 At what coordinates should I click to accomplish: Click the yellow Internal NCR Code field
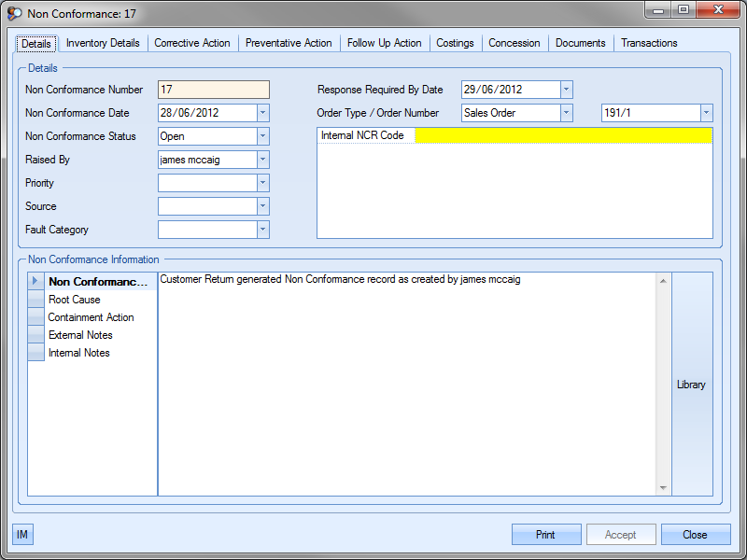click(563, 136)
